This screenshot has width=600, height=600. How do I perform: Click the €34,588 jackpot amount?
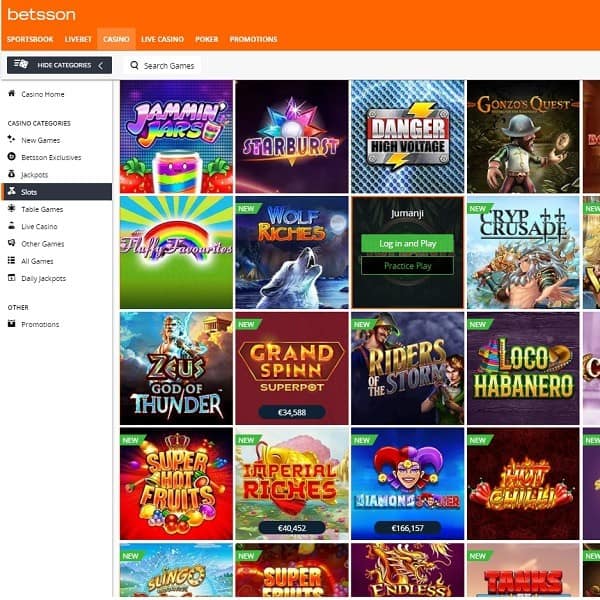(292, 412)
